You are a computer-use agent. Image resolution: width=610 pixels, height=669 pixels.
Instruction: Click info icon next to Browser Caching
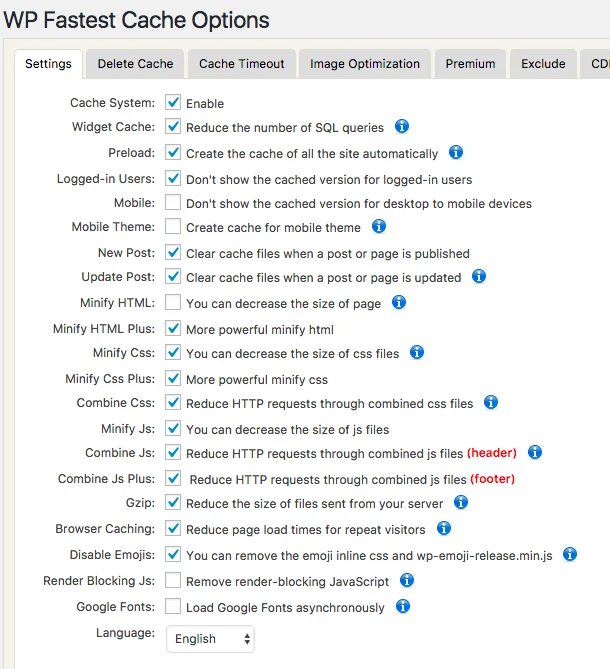pyautogui.click(x=444, y=528)
